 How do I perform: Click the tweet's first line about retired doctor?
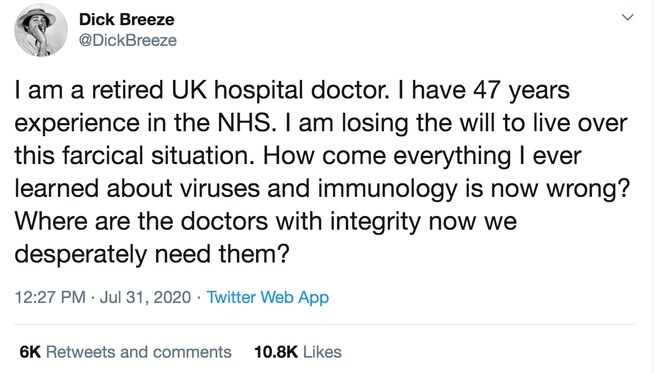click(x=292, y=91)
